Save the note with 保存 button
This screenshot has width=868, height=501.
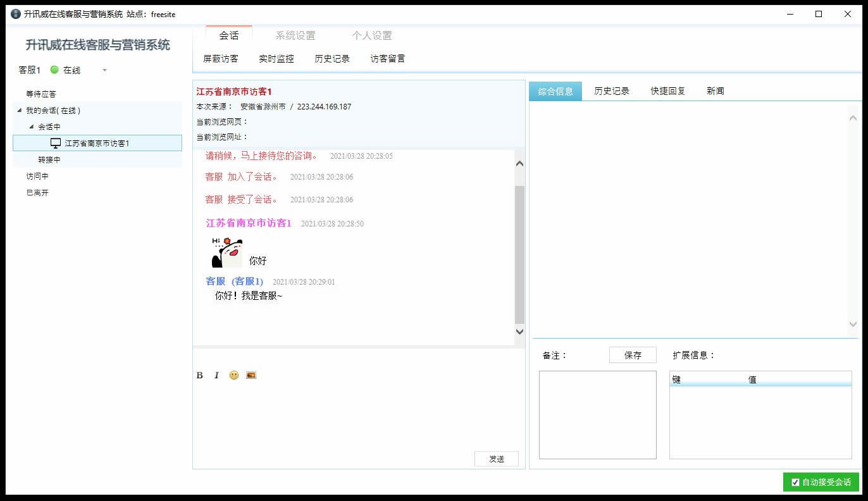click(x=633, y=355)
